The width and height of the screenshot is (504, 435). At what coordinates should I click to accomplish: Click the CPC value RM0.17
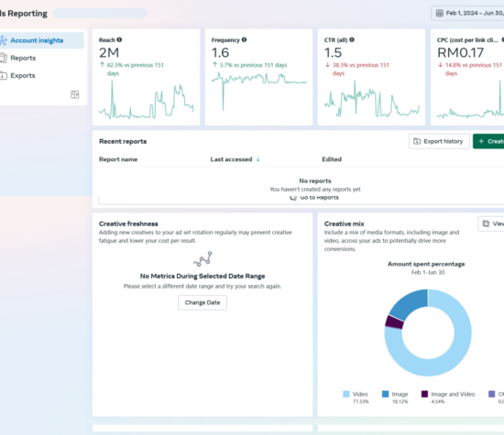pos(461,53)
